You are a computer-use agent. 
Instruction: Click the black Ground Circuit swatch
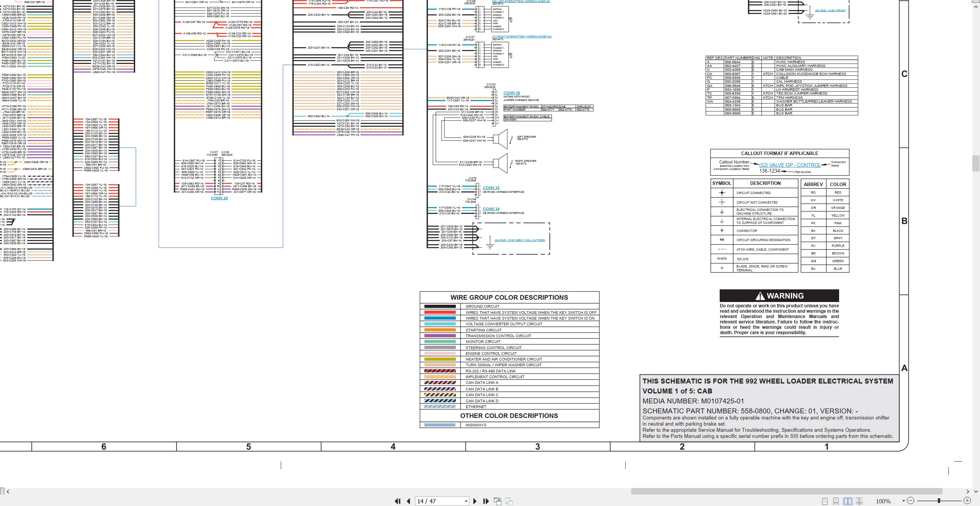click(440, 306)
